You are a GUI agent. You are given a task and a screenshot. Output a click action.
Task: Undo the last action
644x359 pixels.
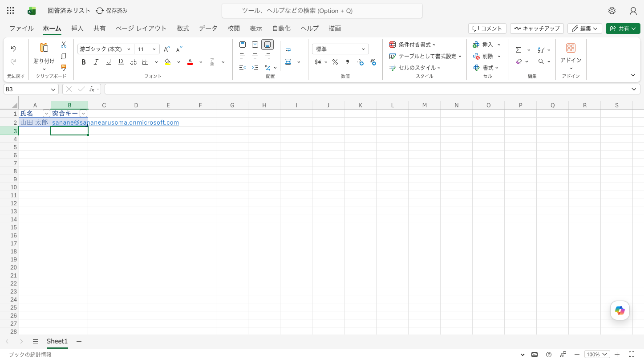13,49
